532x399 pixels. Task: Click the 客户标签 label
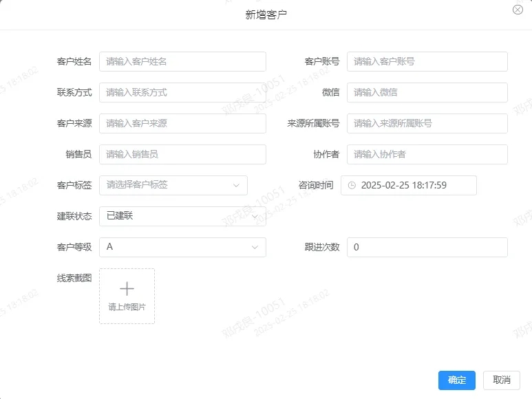[74, 185]
